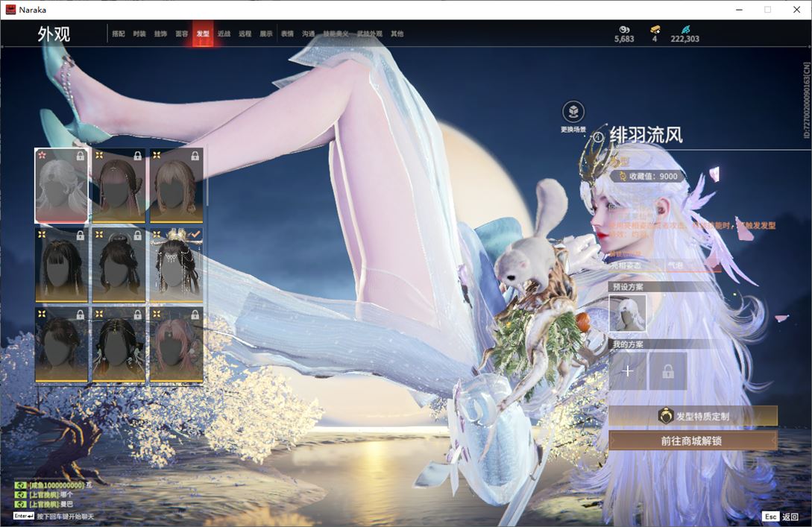Click the 前往商城解锁 button
The width and height of the screenshot is (812, 527).
pos(693,441)
